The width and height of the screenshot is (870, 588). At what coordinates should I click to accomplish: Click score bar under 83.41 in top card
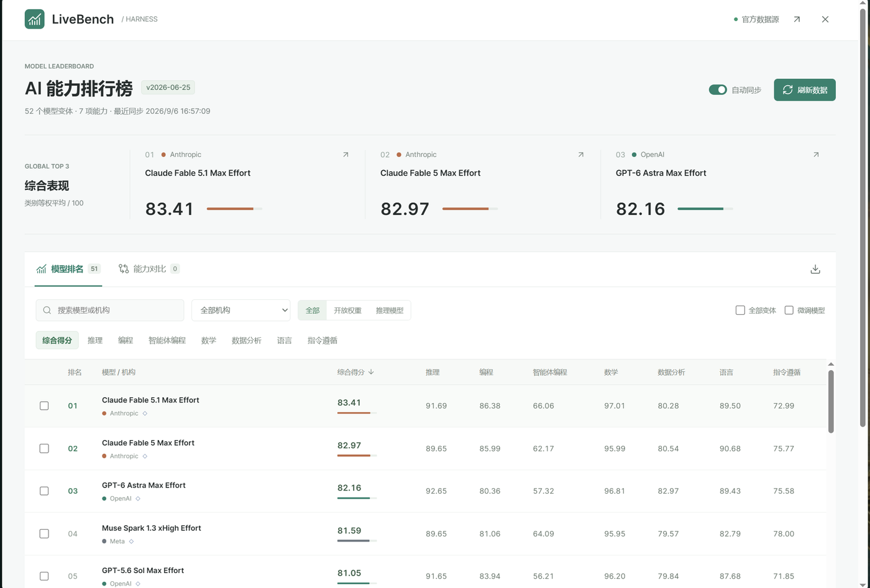click(234, 209)
